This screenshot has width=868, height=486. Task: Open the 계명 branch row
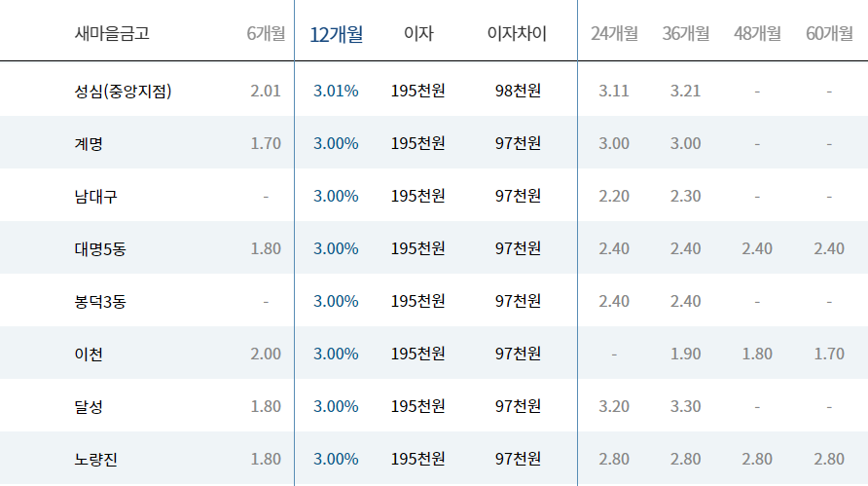point(88,143)
